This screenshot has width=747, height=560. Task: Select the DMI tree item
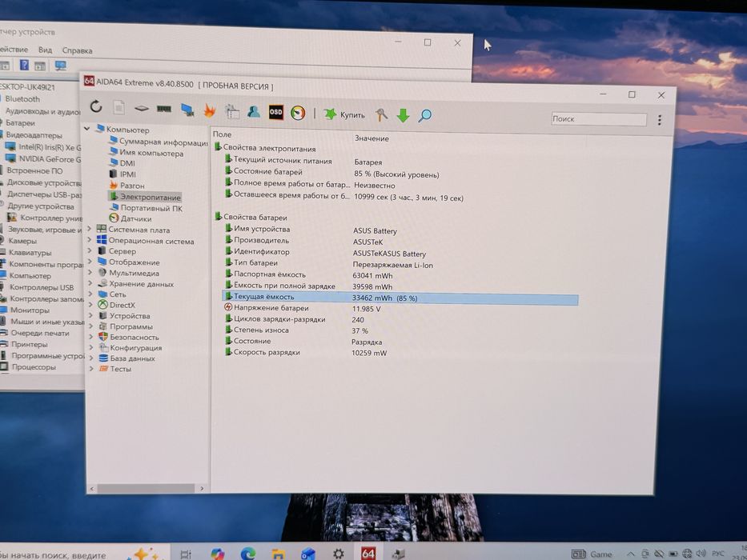click(x=127, y=163)
